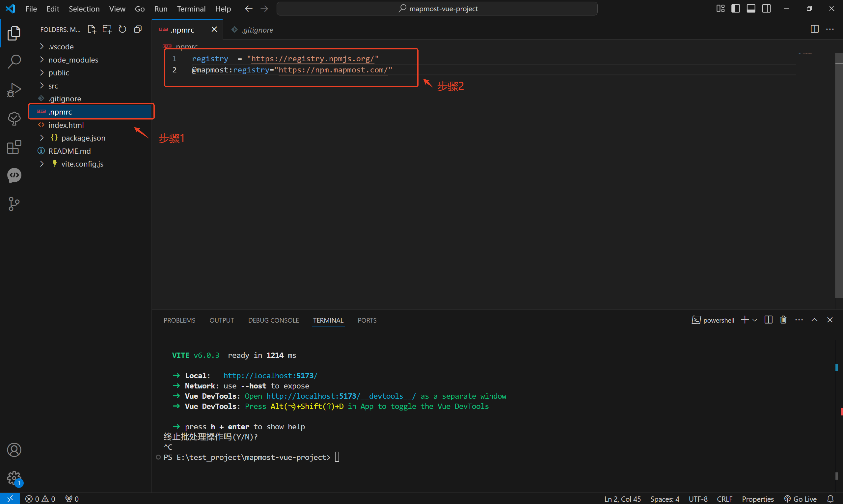Click the editor vertical scrollbar

click(x=839, y=175)
